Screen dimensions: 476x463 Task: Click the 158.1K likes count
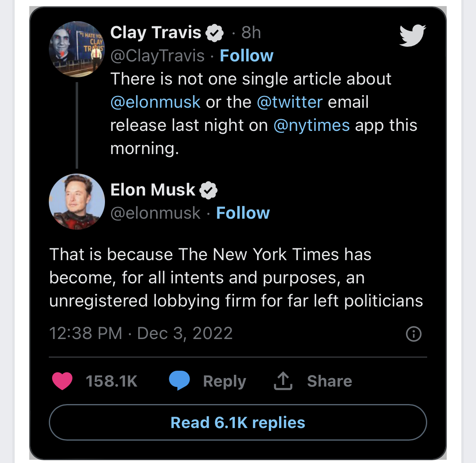[x=111, y=381]
